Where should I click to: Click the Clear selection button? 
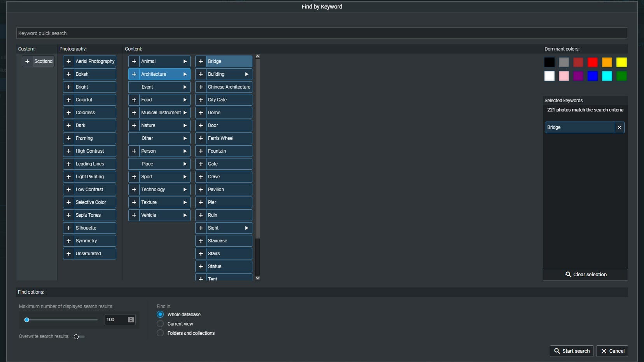click(x=586, y=275)
